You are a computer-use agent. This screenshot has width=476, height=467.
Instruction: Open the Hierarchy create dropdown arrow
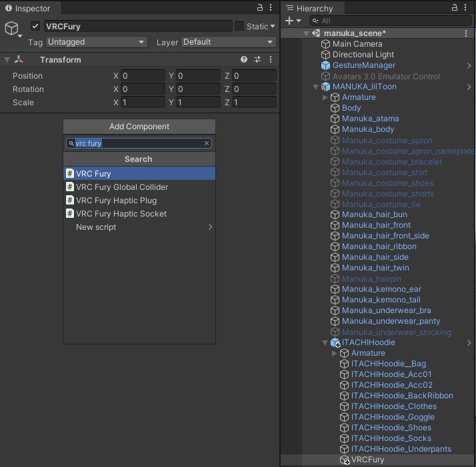[299, 21]
